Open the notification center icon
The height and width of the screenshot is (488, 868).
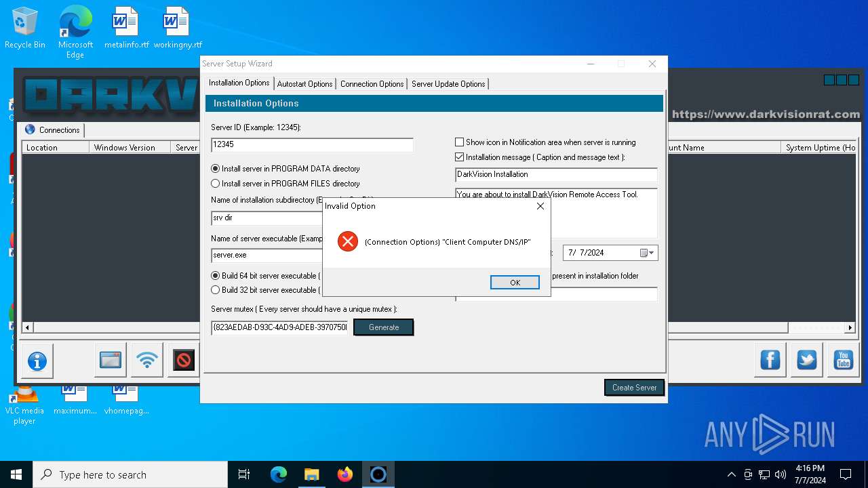click(846, 474)
